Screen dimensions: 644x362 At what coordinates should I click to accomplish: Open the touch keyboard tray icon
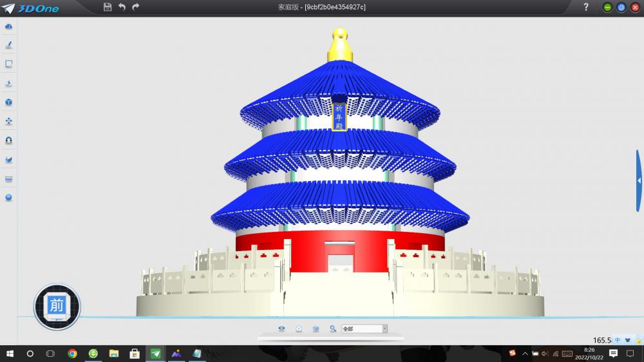click(x=567, y=354)
